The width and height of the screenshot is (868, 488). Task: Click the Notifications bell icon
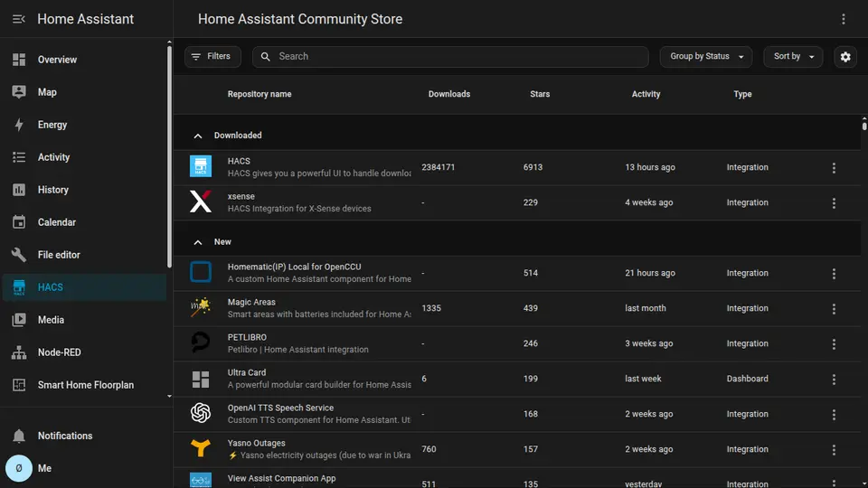19,436
